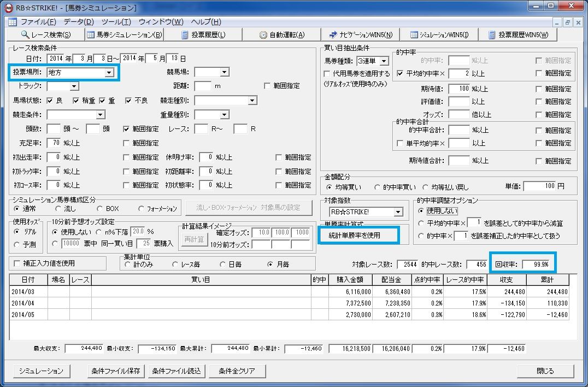The width and height of the screenshot is (588, 387).
Task: Click the document icon on 投票履歴WIN5 tab
Action: point(492,35)
